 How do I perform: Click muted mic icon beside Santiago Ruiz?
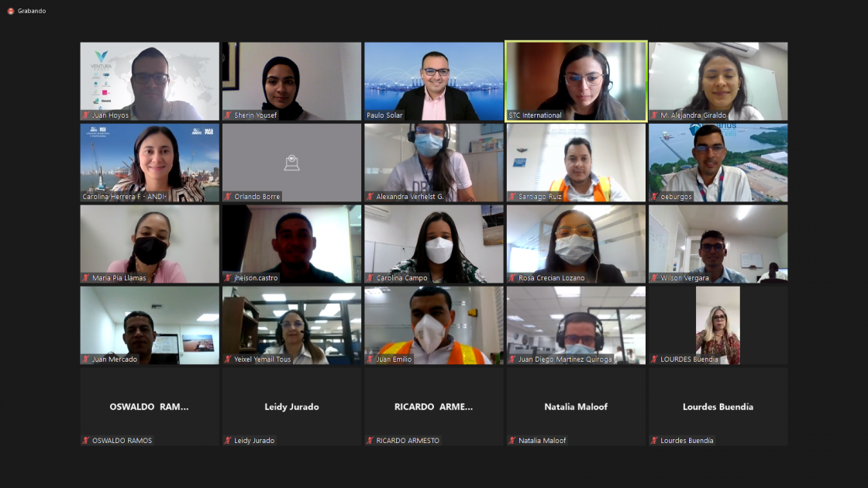(x=512, y=197)
